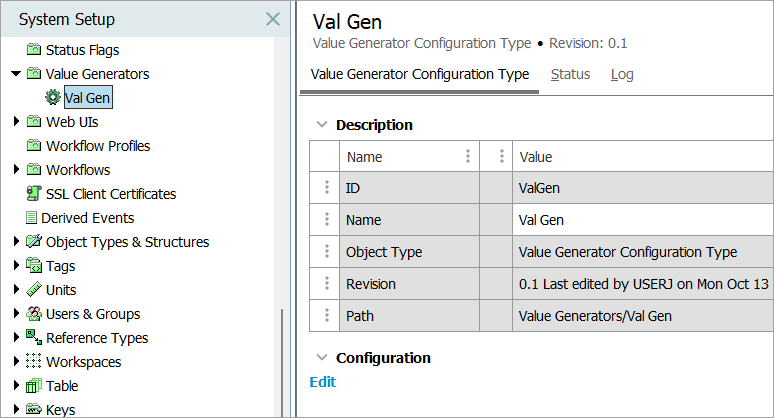Viewport: 774px width, 418px height.
Task: Close the System Setup panel
Action: point(272,19)
